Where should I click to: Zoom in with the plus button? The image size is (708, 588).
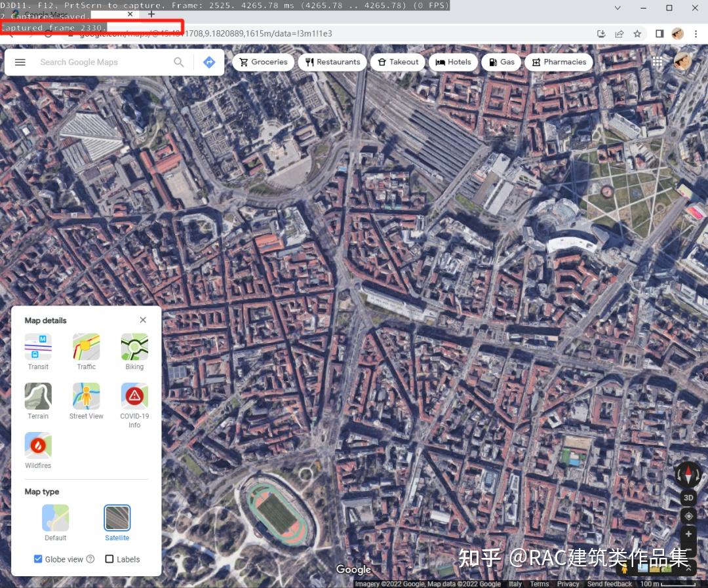click(x=688, y=534)
